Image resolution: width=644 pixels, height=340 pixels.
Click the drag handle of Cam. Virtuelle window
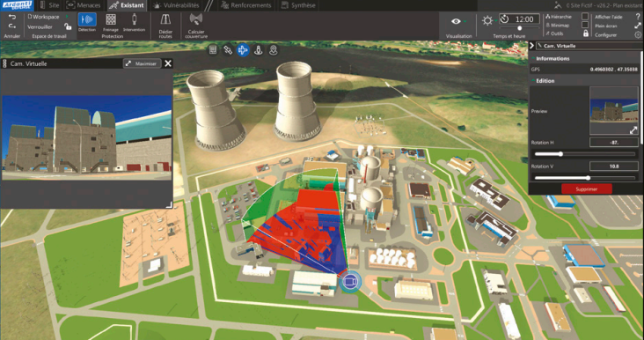point(5,63)
